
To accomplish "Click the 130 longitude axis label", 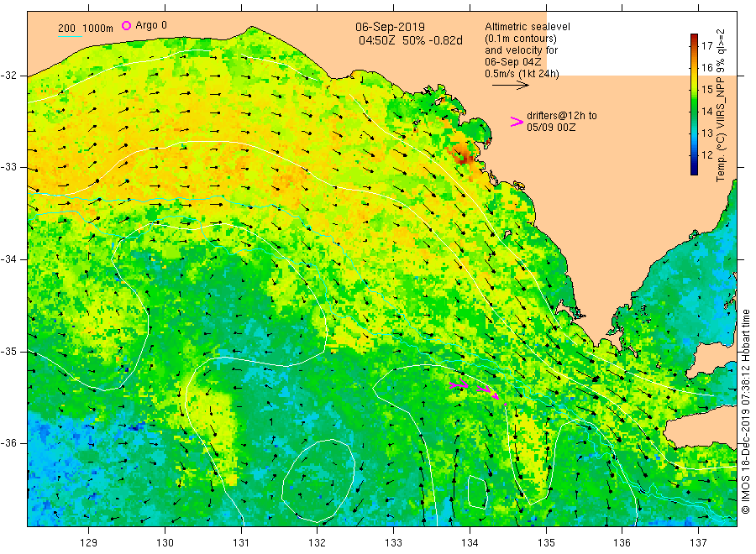I will (x=165, y=543).
